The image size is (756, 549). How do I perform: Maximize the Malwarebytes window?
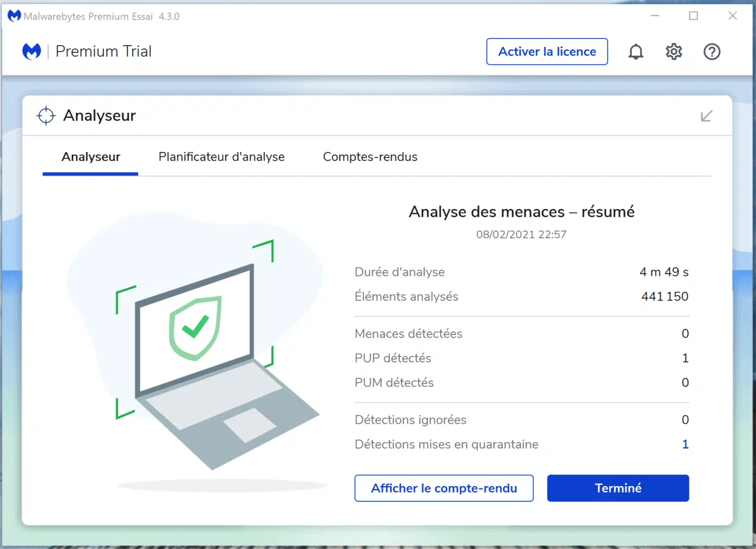[x=693, y=16]
